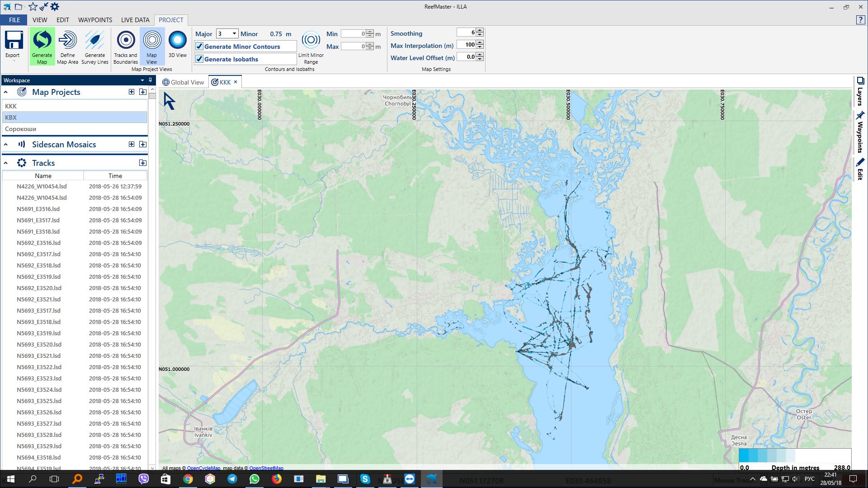Open the Major contour interval dropdown
868x488 pixels.
click(x=234, y=33)
